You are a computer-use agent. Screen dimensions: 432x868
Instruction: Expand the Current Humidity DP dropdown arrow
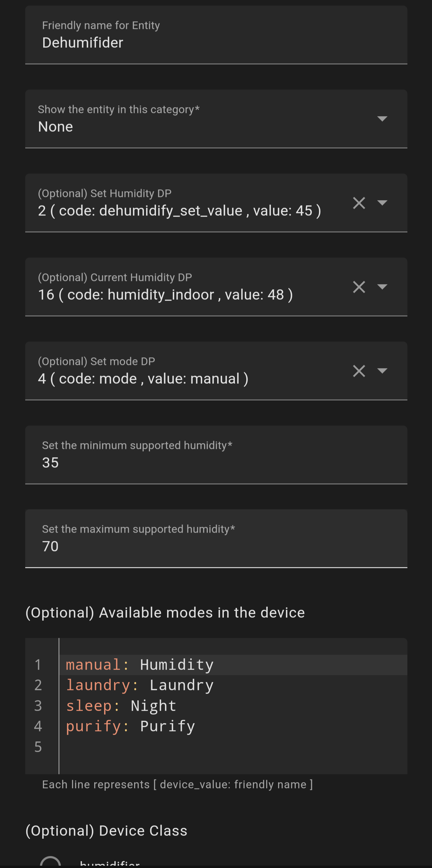382,287
